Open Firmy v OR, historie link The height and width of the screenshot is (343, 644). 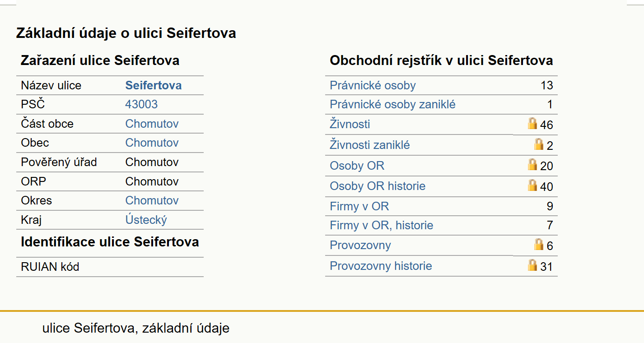[381, 225]
